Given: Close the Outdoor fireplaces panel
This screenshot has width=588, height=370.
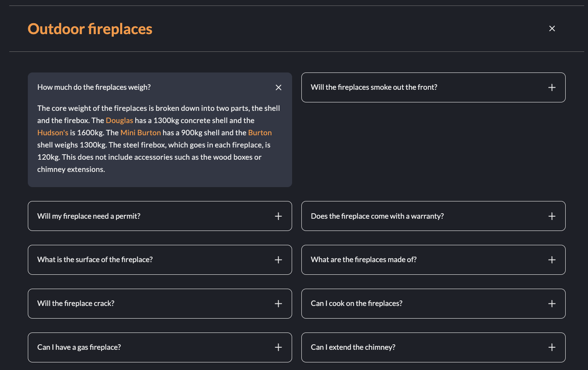Looking at the screenshot, I should point(552,29).
